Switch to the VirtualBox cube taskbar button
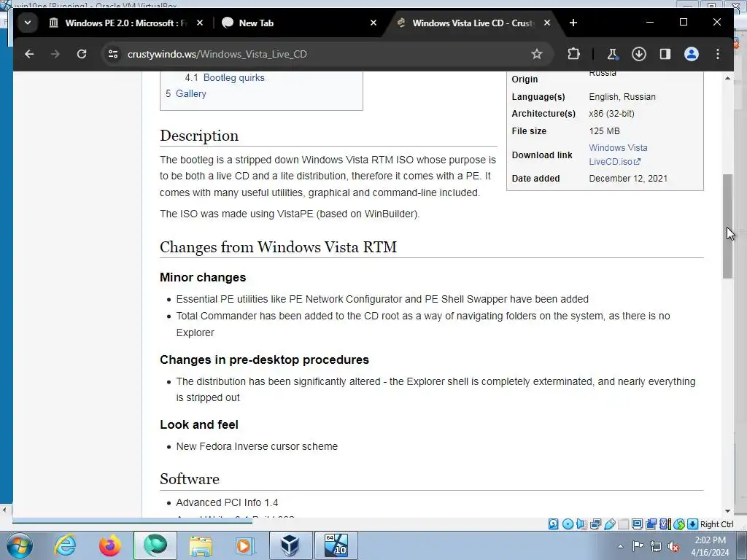The width and height of the screenshot is (747, 560). pyautogui.click(x=290, y=545)
